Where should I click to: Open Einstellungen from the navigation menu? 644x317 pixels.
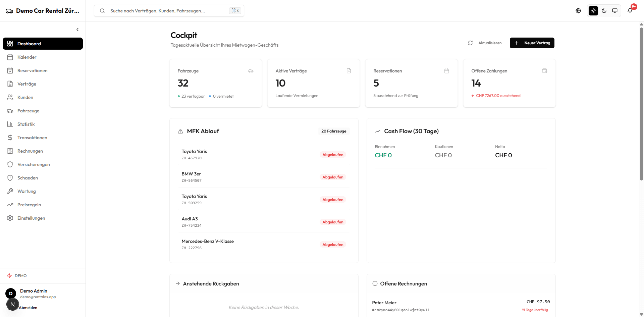(x=31, y=218)
